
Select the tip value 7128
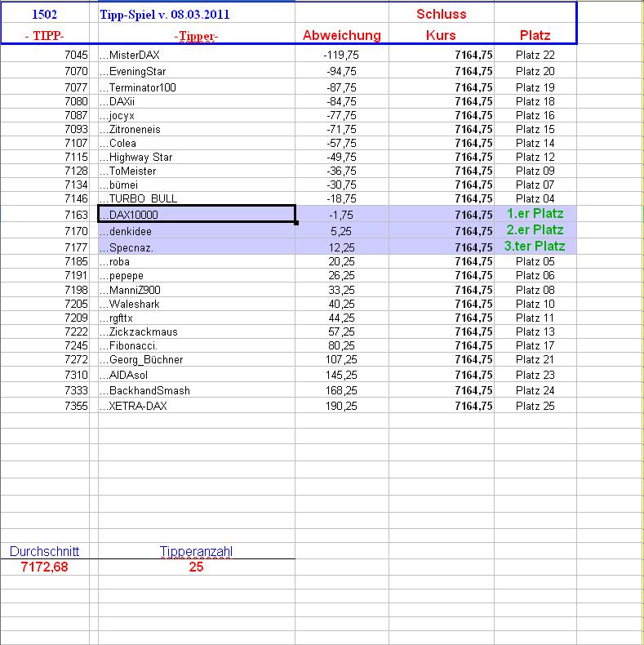(x=76, y=171)
